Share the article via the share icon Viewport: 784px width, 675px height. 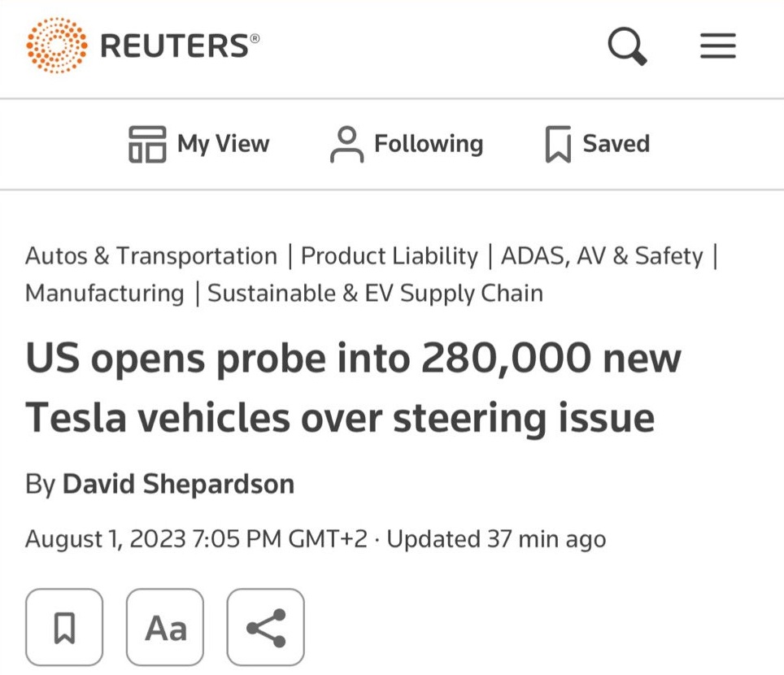[x=264, y=626]
